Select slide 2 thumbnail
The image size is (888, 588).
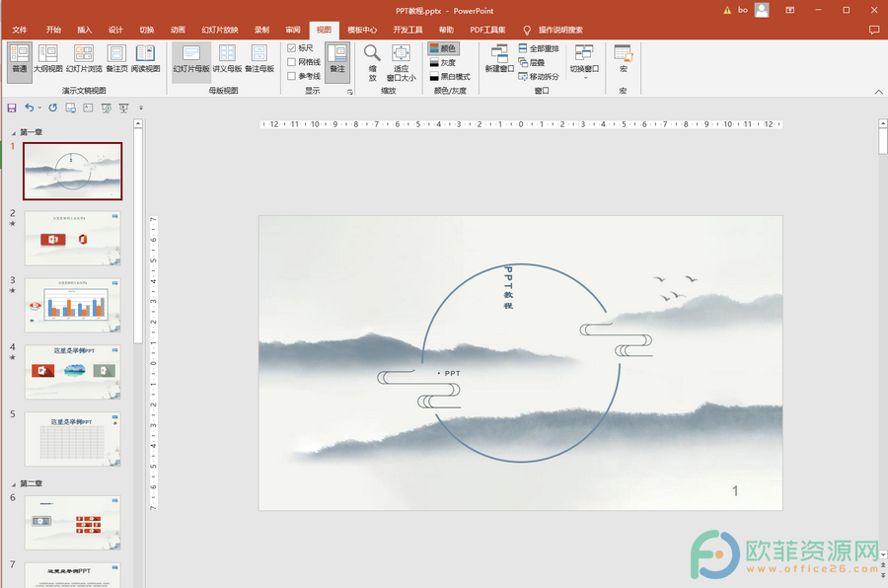point(72,239)
